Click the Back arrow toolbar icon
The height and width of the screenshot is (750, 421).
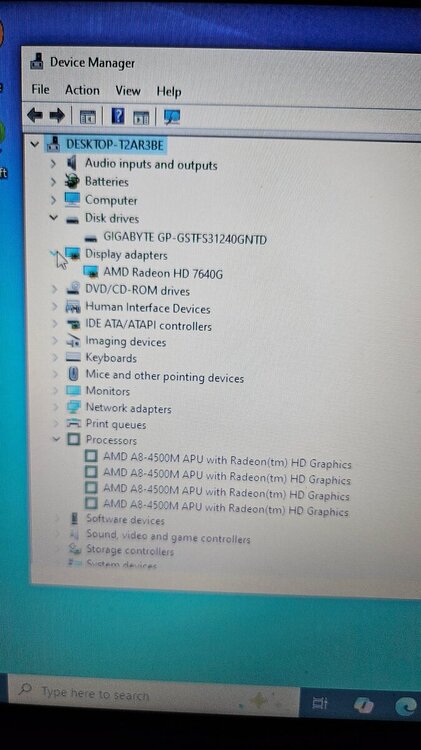[35, 115]
